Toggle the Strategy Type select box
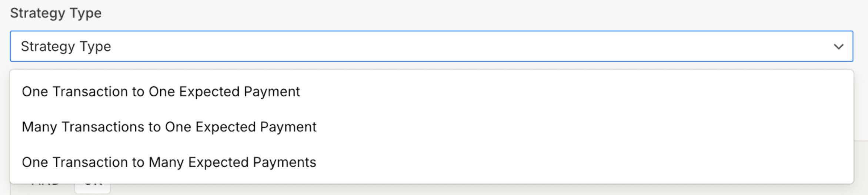Viewport: 868px width, 195px height. point(431,46)
